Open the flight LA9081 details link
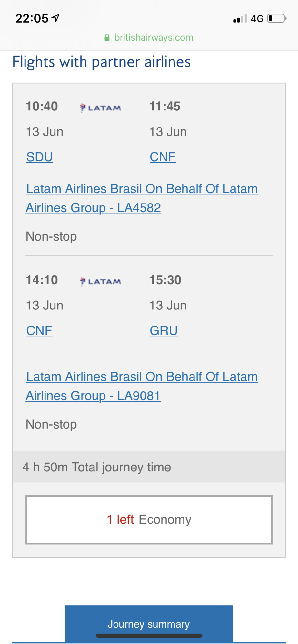This screenshot has height=644, width=298. (142, 386)
